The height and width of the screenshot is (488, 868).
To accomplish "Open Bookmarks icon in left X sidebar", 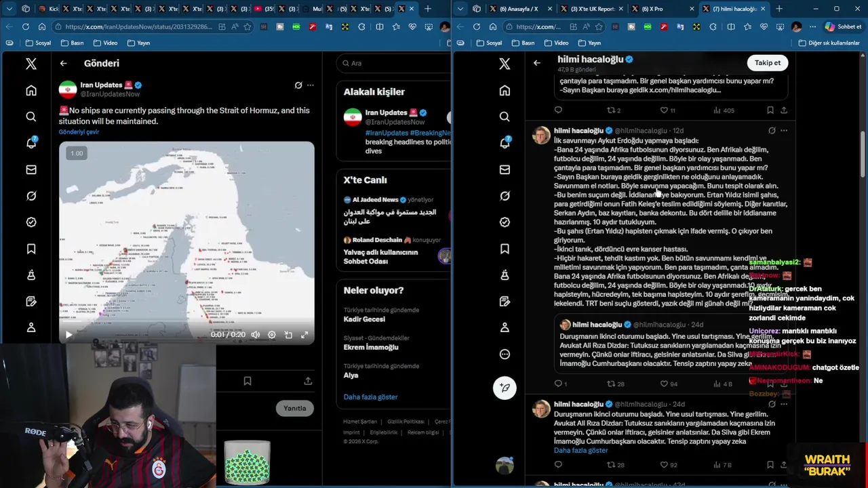I will coord(31,249).
